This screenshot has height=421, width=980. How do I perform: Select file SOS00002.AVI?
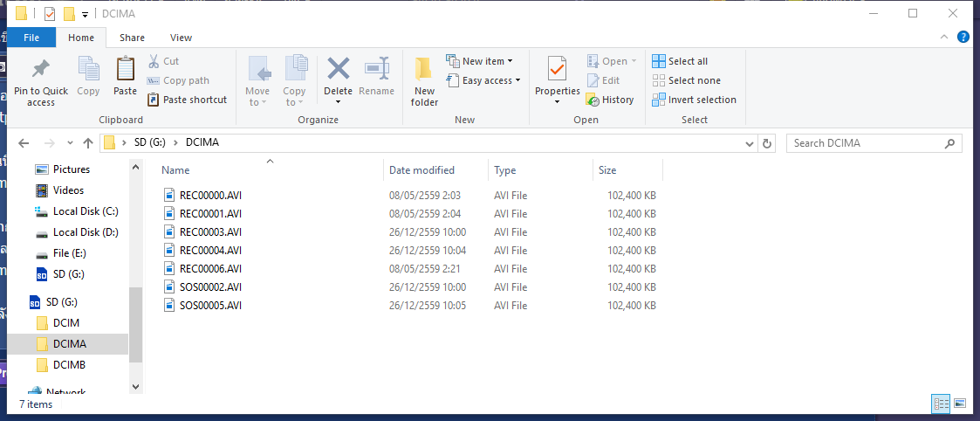pos(210,287)
